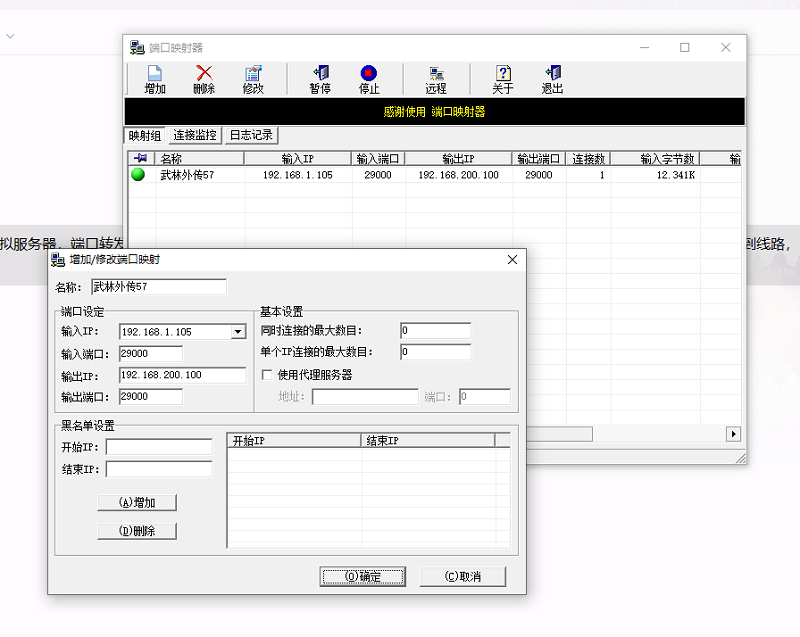Click the 单个IP连接的最大数目 input field

point(435,352)
